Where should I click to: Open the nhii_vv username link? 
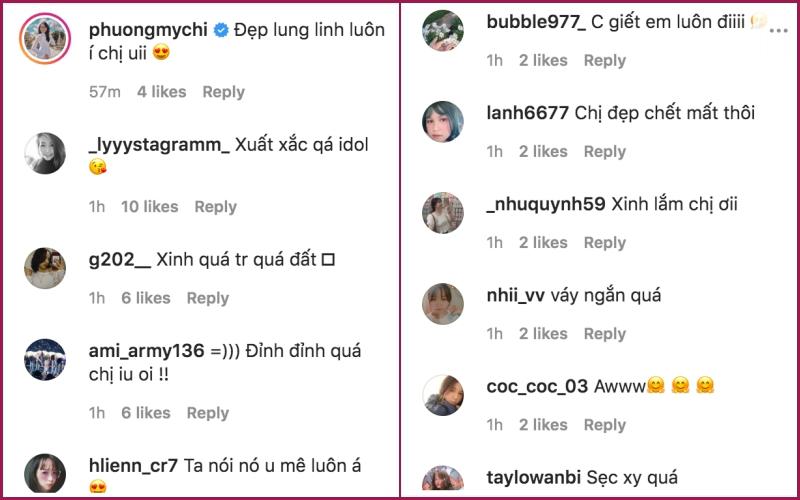tap(515, 295)
